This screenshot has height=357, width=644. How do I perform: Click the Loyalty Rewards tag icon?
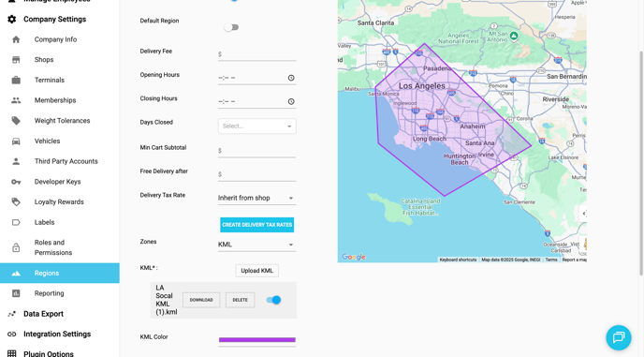pos(16,202)
